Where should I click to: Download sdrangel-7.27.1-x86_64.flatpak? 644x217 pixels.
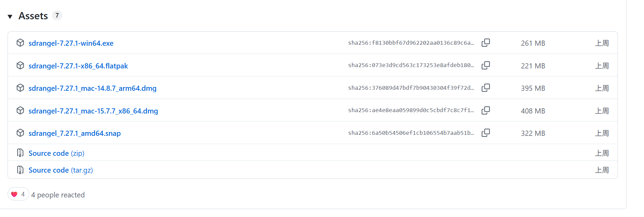point(78,66)
